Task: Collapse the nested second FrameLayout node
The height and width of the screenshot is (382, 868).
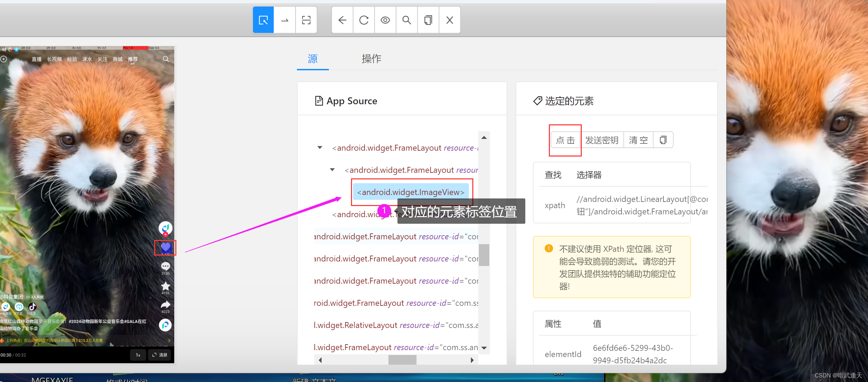Action: click(x=332, y=170)
